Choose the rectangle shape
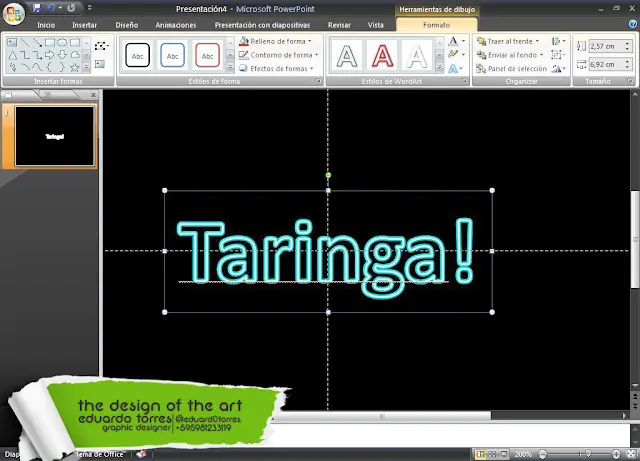640x461 pixels. [50, 42]
